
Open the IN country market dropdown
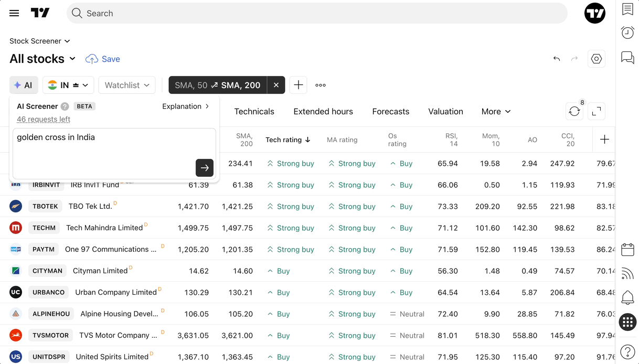(x=68, y=85)
